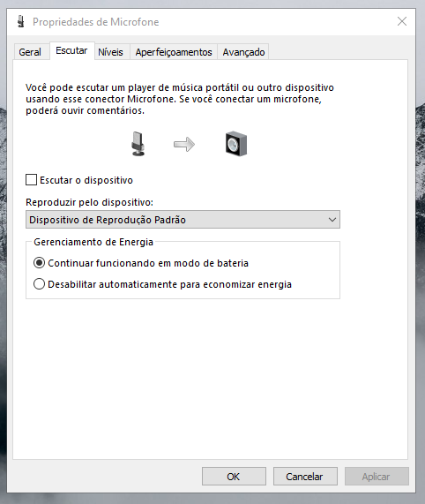Click the arrow graphic between microphone and speaker
Image resolution: width=425 pixels, height=504 pixels.
(x=184, y=144)
